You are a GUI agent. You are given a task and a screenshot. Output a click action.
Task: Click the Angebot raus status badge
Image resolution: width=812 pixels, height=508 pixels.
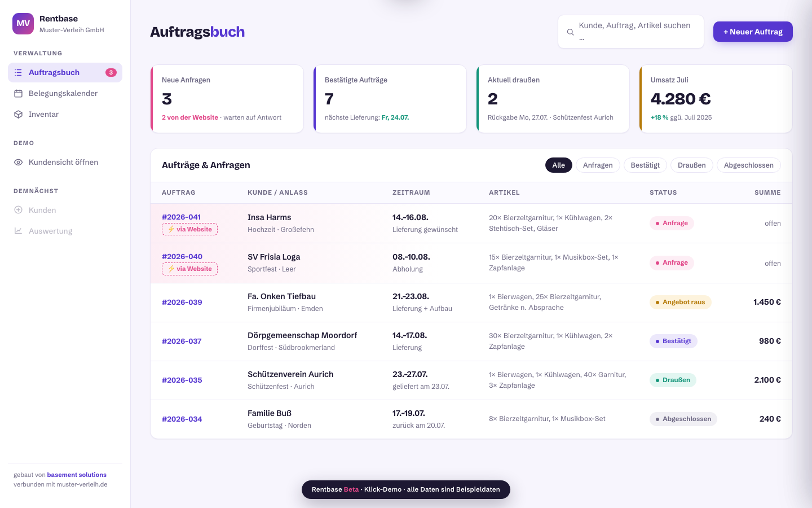point(681,302)
